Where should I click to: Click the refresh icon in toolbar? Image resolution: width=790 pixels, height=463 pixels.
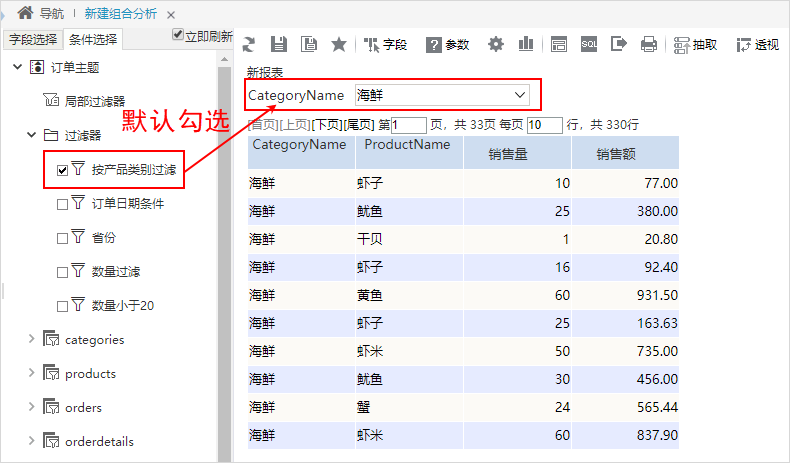coord(248,44)
